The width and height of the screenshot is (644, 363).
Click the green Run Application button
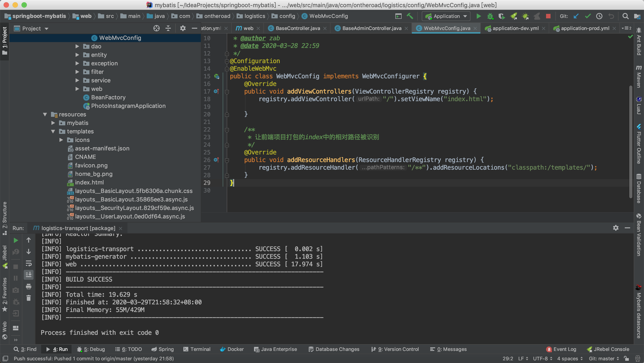[478, 16]
